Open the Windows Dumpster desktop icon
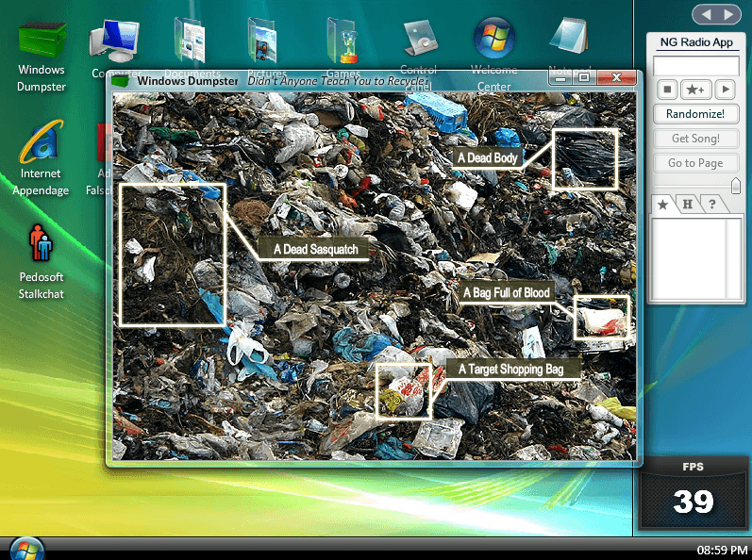The image size is (752, 560). (42, 57)
